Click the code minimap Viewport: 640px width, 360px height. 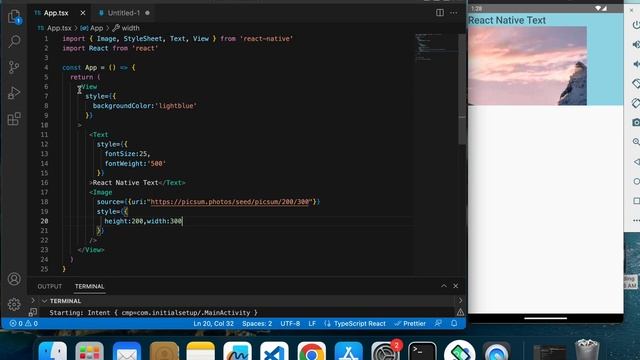pyautogui.click(x=435, y=47)
